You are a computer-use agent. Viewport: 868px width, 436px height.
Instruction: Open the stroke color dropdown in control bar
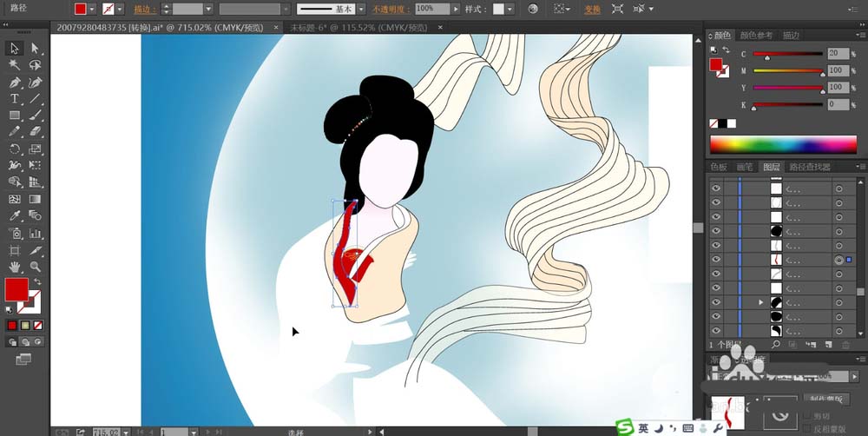(120, 9)
